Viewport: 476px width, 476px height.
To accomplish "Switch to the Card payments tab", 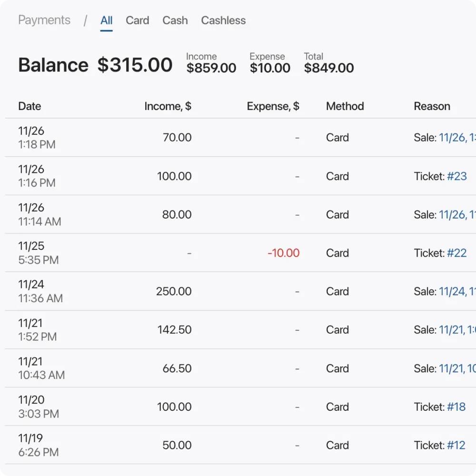I will (137, 20).
